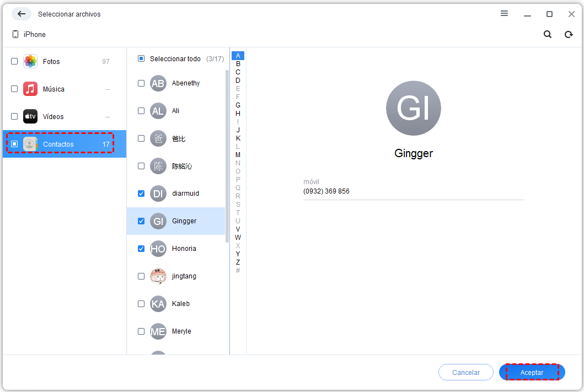The height and width of the screenshot is (392, 584).
Task: Select the Música app icon
Action: [x=30, y=89]
